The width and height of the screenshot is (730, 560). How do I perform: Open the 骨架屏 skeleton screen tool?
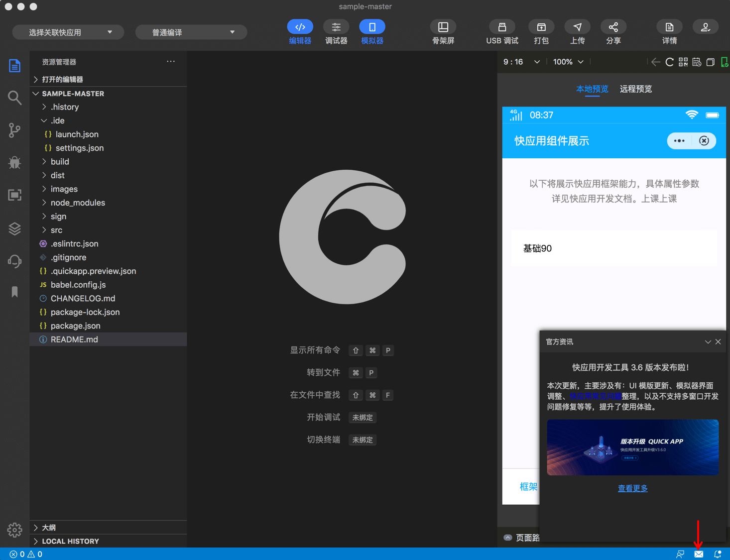(x=443, y=31)
